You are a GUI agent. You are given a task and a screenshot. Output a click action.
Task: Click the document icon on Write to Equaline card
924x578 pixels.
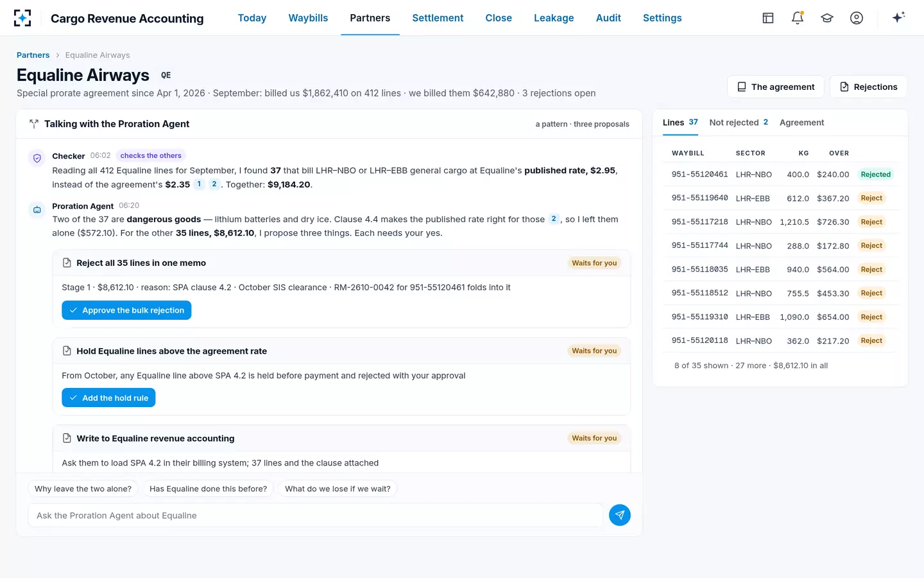67,438
